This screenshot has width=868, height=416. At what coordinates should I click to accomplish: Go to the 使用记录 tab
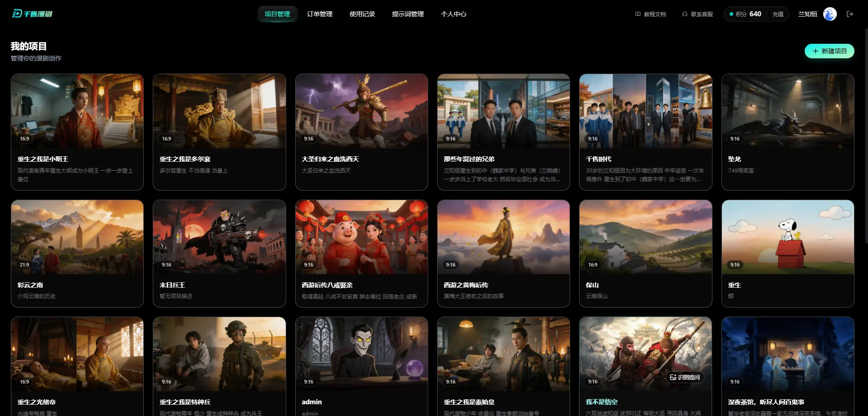362,14
